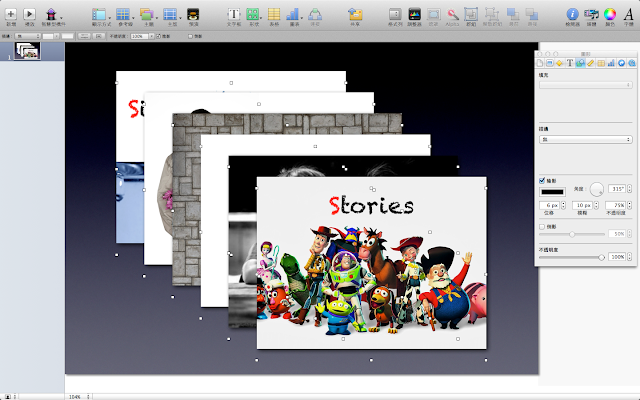
Task: Switch to the Text inspector tab
Action: click(x=570, y=63)
